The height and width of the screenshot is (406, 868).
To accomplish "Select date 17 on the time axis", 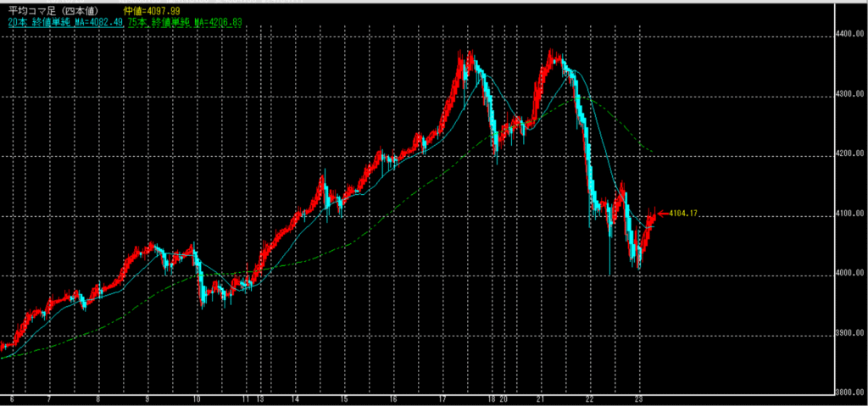I will click(x=442, y=398).
